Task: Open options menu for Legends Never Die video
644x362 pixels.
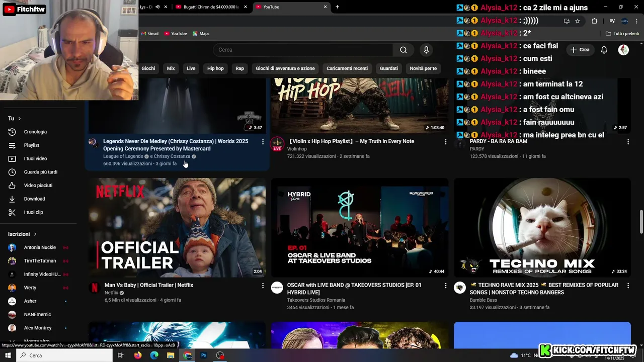Action: coord(263,142)
